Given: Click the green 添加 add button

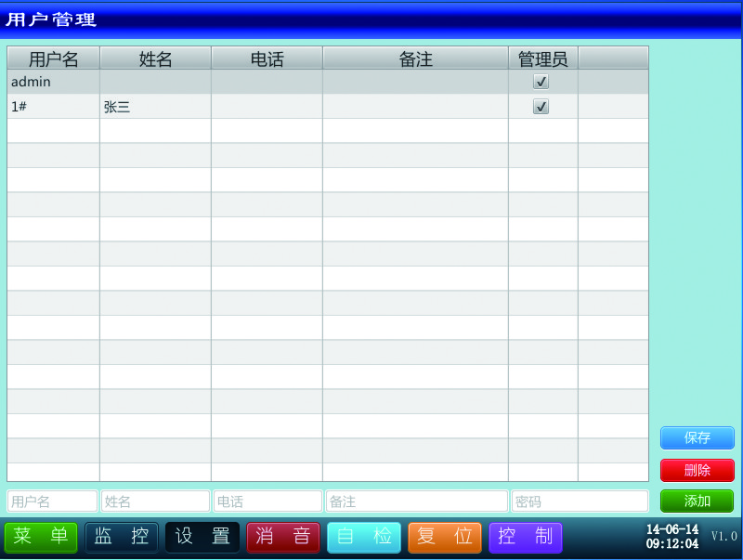Looking at the screenshot, I should point(697,501).
